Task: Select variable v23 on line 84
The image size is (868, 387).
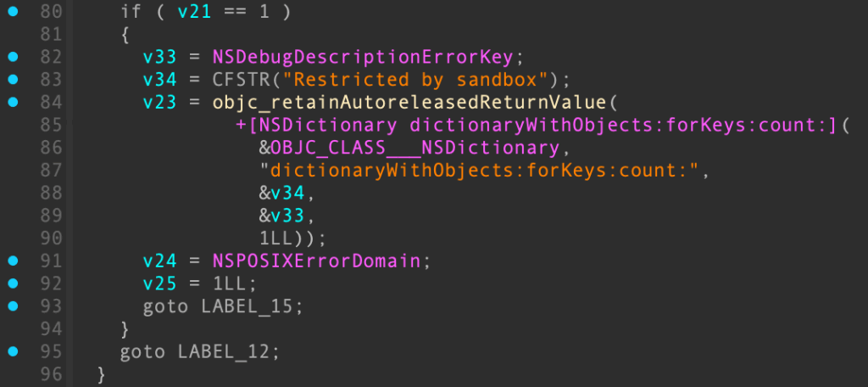Action: point(160,103)
